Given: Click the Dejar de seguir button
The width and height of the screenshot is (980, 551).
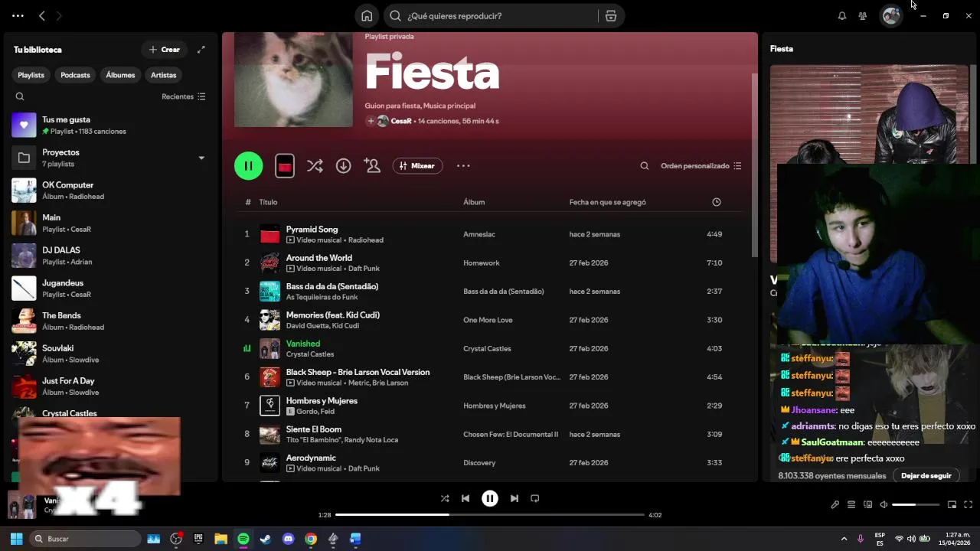Looking at the screenshot, I should pos(926,475).
